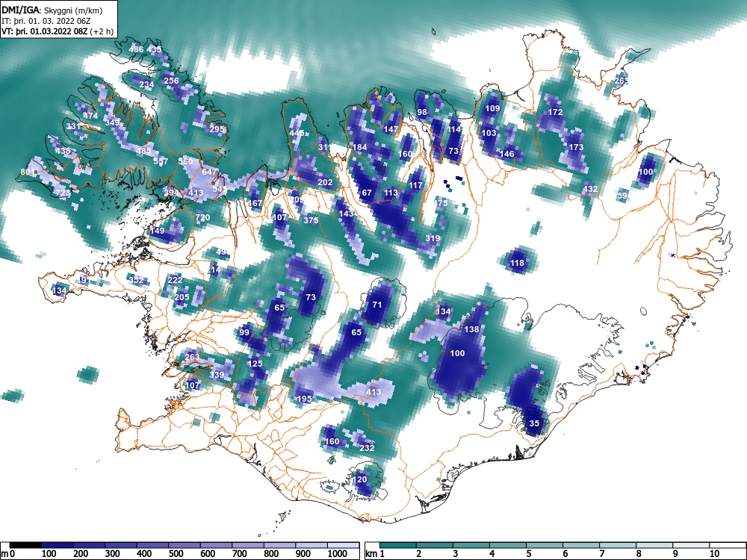This screenshot has height=560, width=747.
Task: Click visibility value 375
Action: [311, 220]
